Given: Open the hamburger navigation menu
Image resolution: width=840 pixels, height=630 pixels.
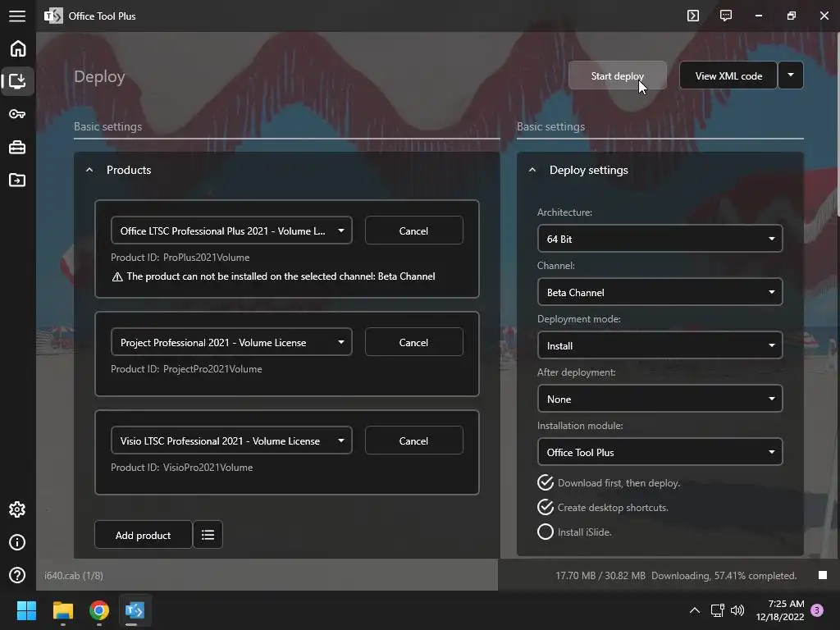Looking at the screenshot, I should pyautogui.click(x=17, y=16).
